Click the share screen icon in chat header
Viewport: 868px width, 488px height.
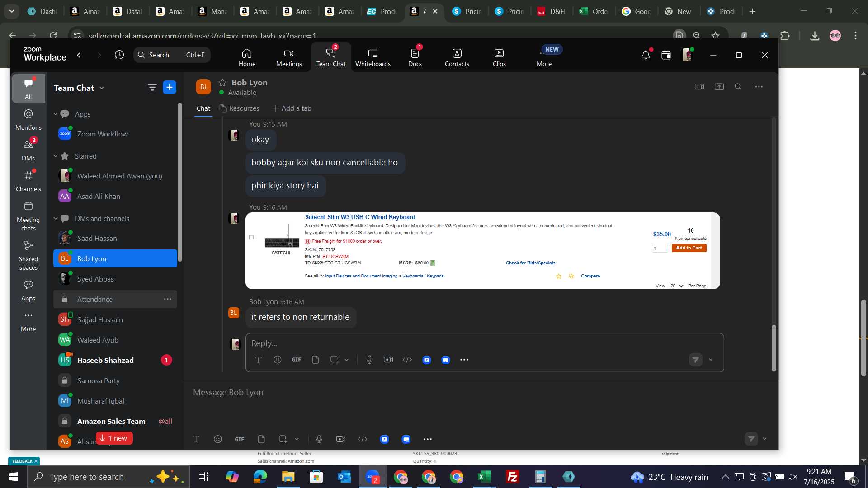(719, 87)
